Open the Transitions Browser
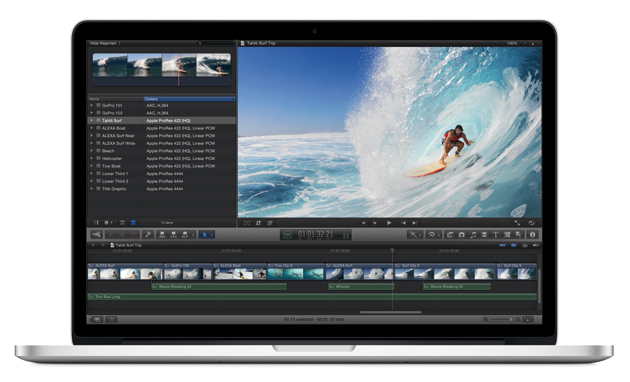 point(485,235)
